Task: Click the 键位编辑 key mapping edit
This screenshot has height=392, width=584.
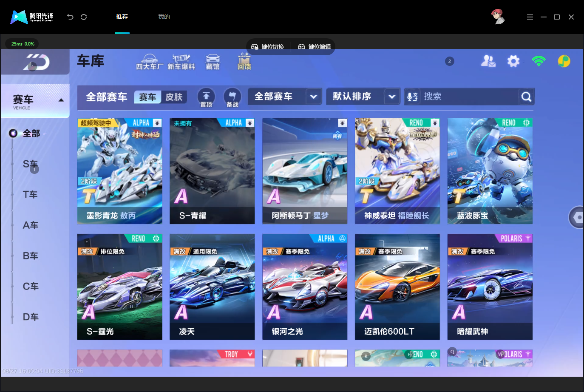Action: pos(315,47)
